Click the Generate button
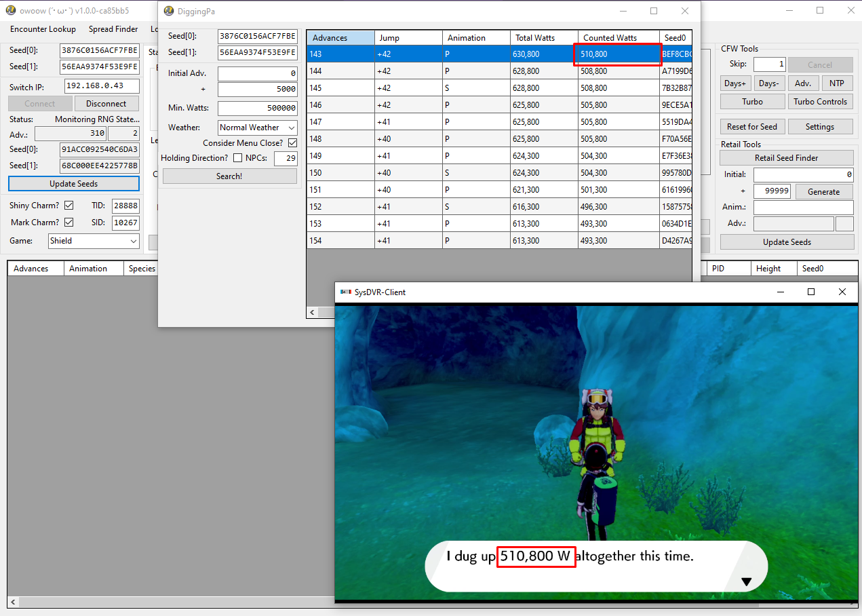The height and width of the screenshot is (616, 862). [x=824, y=192]
